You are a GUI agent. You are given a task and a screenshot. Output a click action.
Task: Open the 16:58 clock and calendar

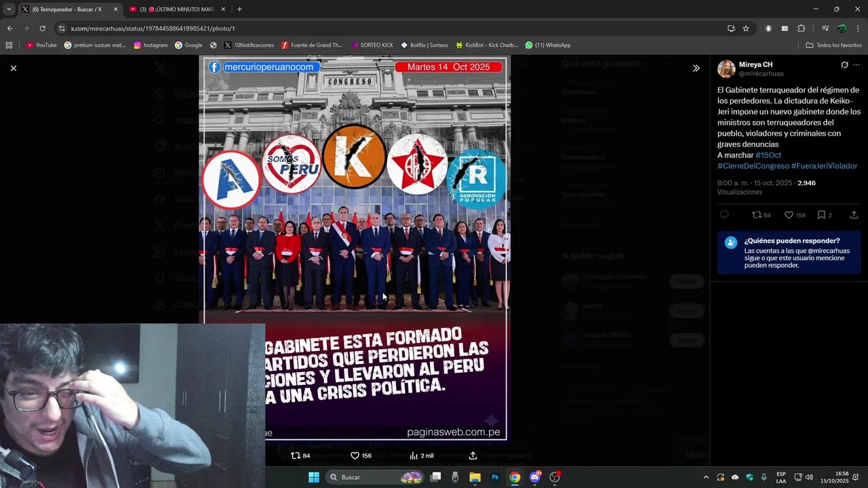[835, 477]
